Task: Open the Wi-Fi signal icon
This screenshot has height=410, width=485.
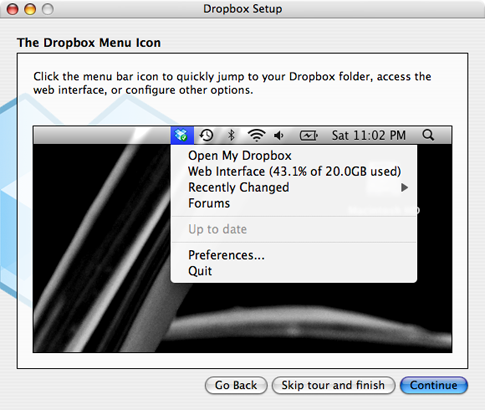Action: (x=256, y=135)
